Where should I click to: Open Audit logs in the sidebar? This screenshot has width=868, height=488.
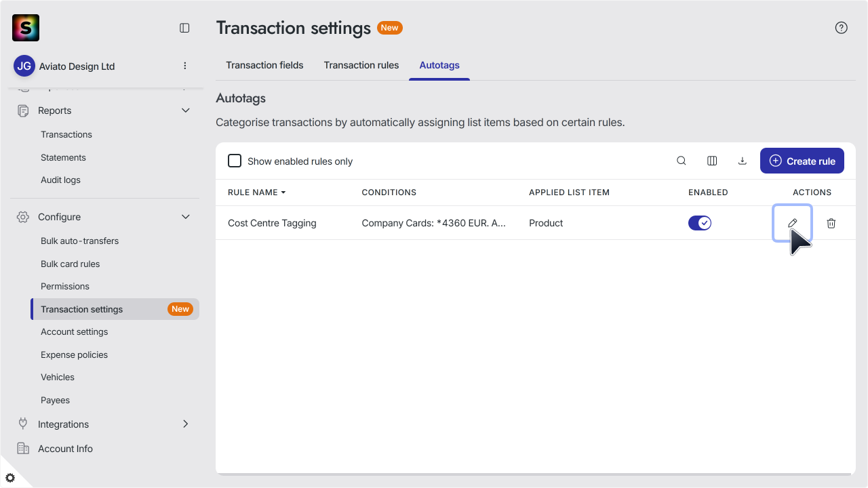pyautogui.click(x=60, y=180)
